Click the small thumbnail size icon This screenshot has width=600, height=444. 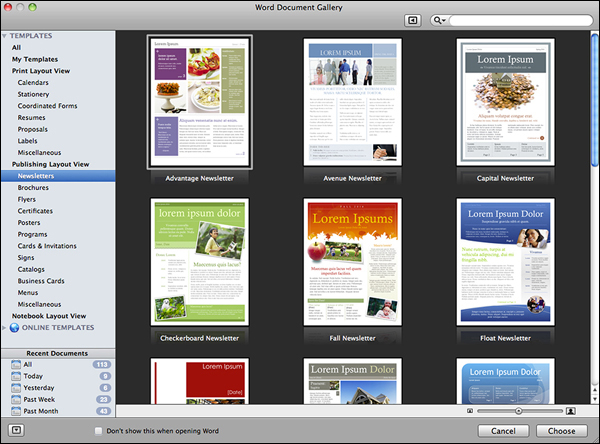470,411
